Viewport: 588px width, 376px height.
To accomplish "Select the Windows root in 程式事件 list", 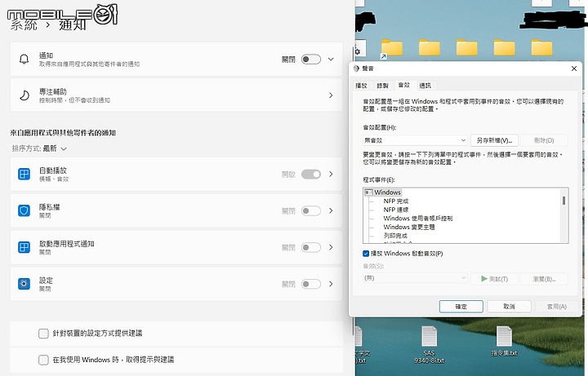I will [x=387, y=192].
